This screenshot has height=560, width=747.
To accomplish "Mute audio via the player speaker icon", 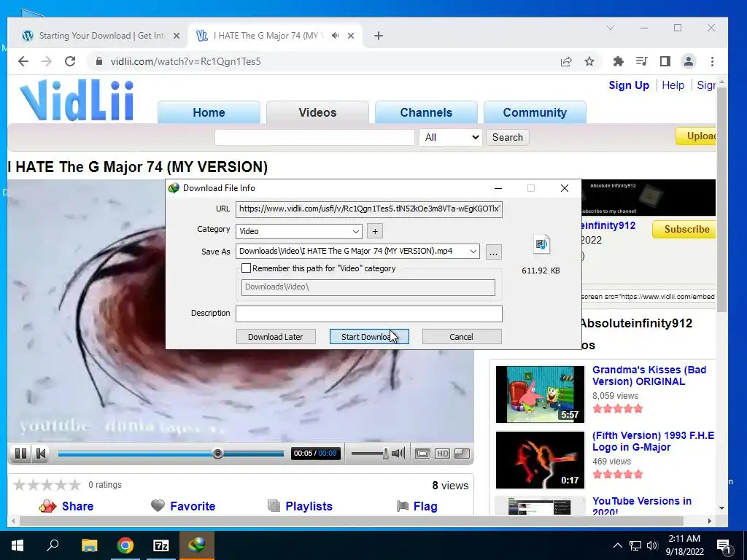I will pyautogui.click(x=398, y=454).
